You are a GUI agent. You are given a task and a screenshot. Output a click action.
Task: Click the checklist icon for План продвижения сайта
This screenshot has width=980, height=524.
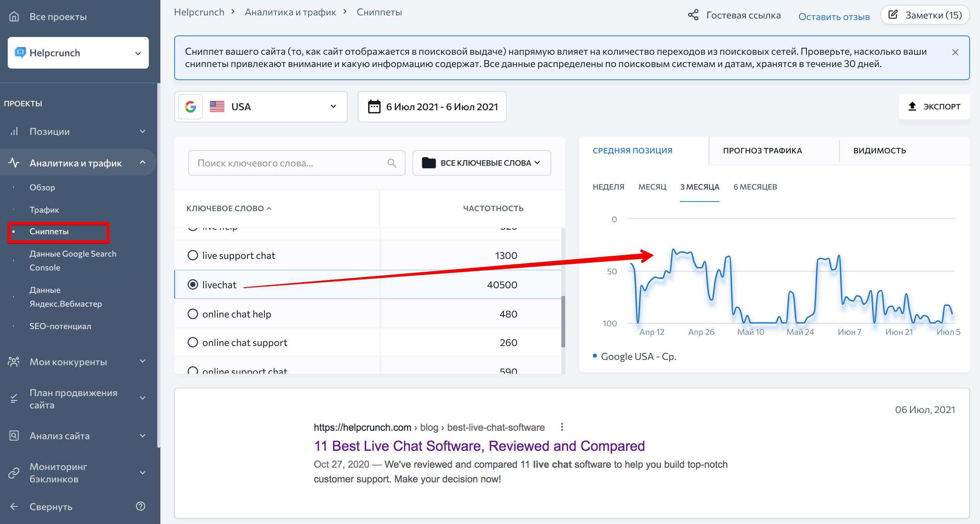click(x=14, y=398)
